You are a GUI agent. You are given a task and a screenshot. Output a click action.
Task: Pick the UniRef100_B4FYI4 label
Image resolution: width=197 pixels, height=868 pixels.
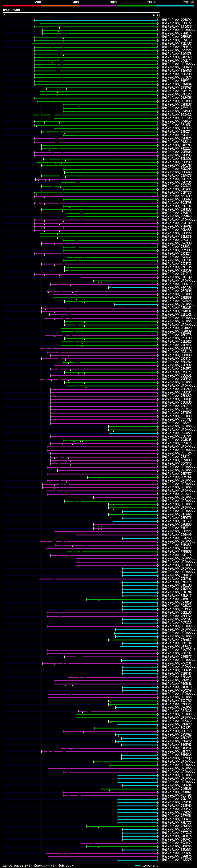coord(177,81)
